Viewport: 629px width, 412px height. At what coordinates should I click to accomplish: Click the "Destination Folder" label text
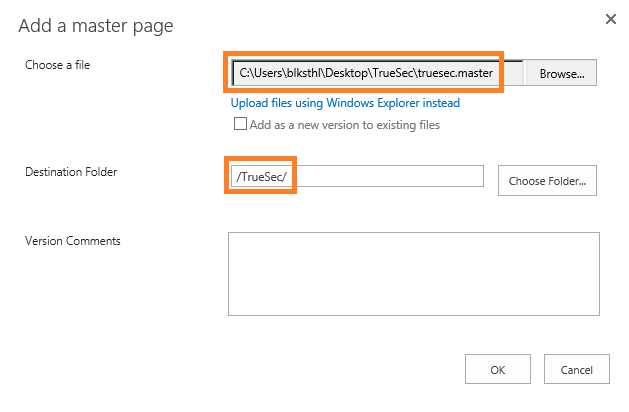tap(71, 172)
